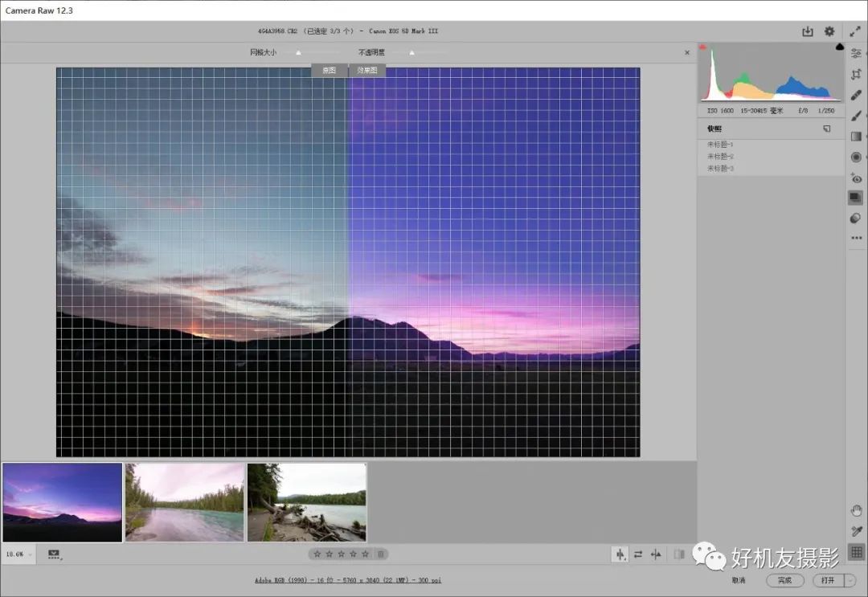Select the Color Sampler eyedropper tool
Viewport: 868px width, 597px height.
(x=857, y=531)
